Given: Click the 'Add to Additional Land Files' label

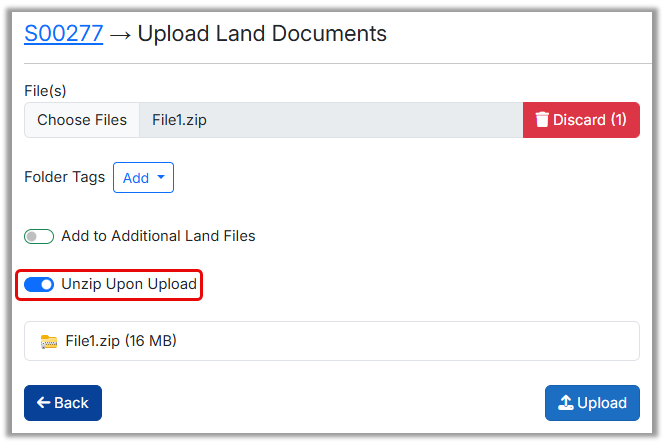Looking at the screenshot, I should click(158, 236).
